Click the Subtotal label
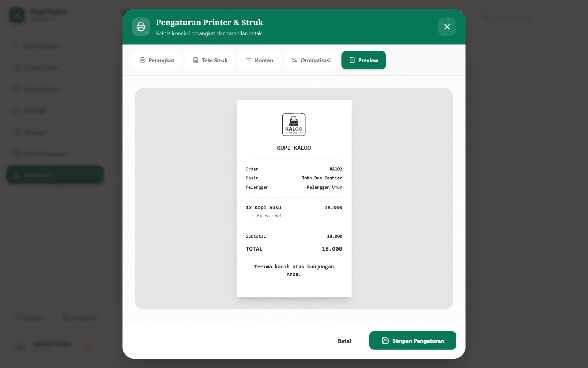This screenshot has width=588, height=368. (x=256, y=236)
